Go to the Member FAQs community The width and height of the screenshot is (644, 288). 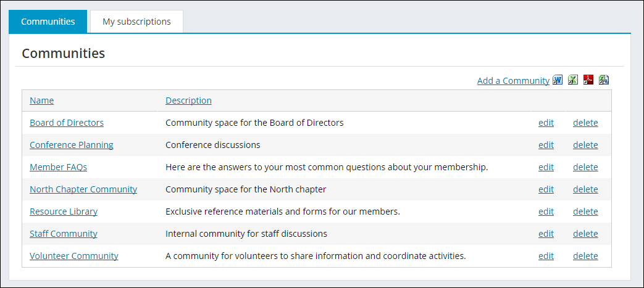(54, 167)
